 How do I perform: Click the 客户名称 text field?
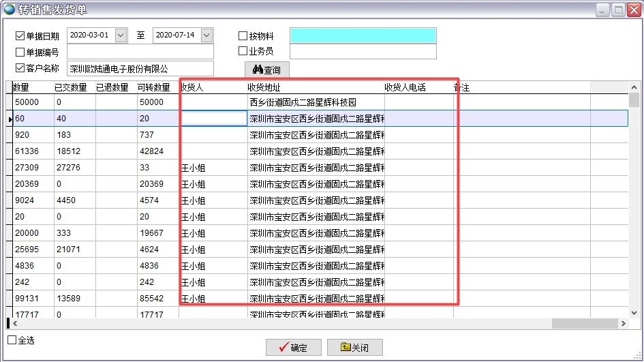tap(140, 69)
